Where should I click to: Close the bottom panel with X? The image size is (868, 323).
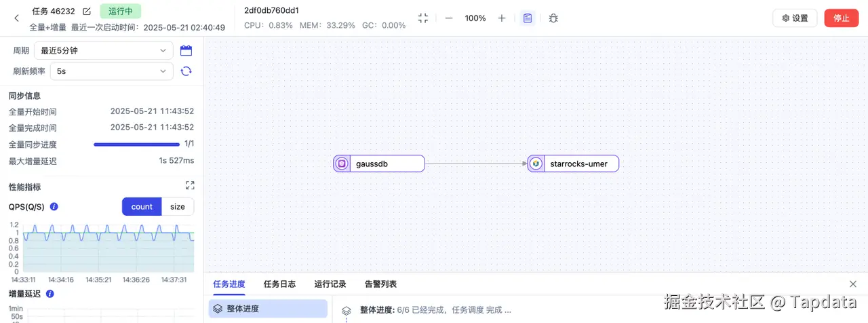coord(853,284)
